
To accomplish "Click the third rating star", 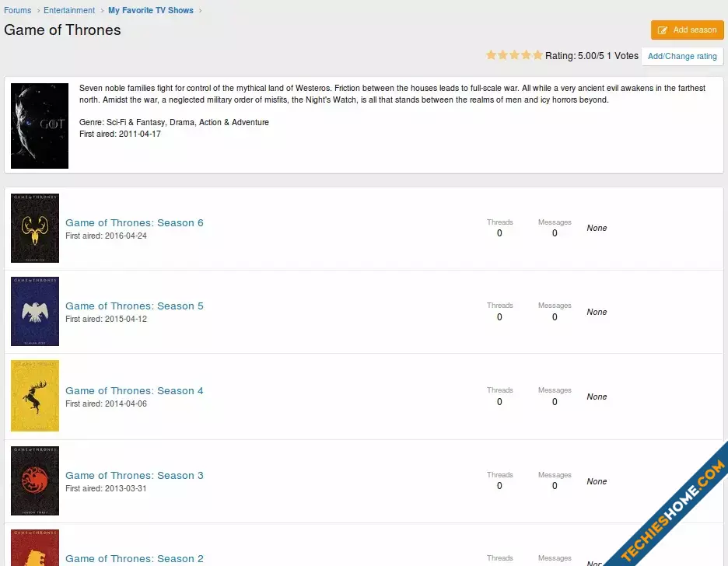I will (x=514, y=55).
